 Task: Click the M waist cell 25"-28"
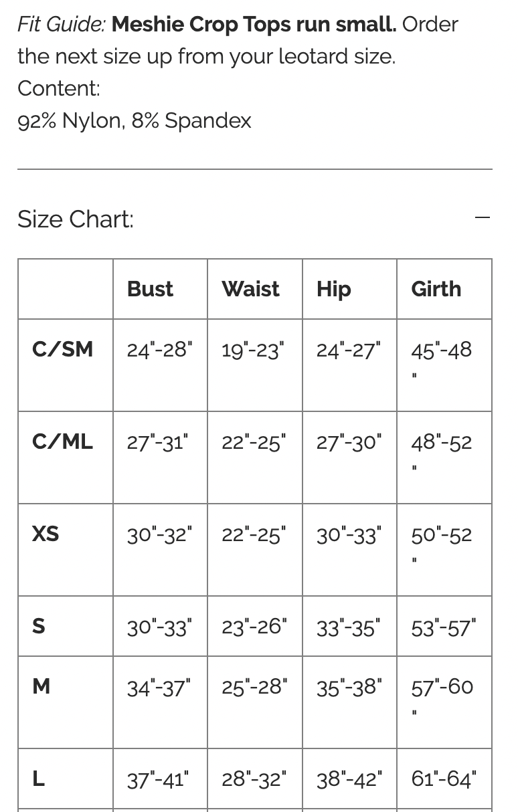tap(254, 687)
